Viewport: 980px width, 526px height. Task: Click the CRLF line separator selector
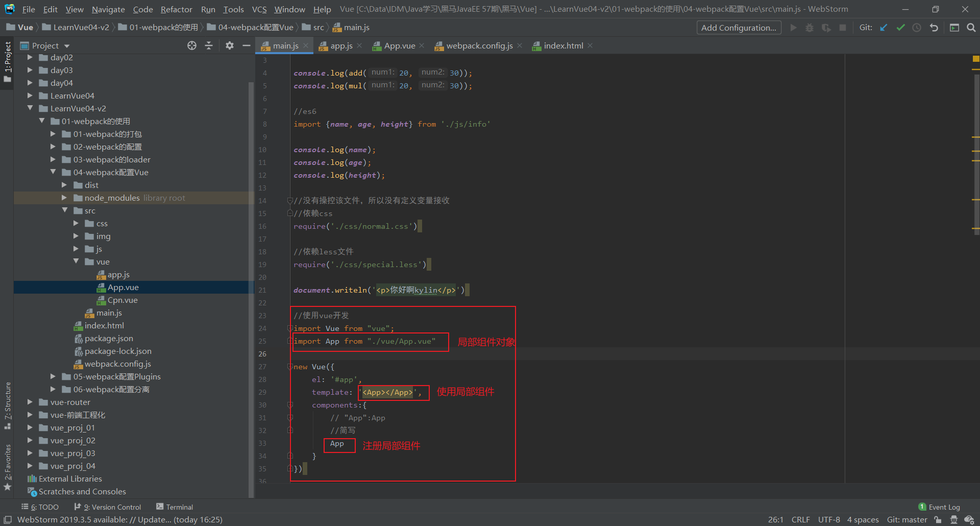tap(800, 519)
